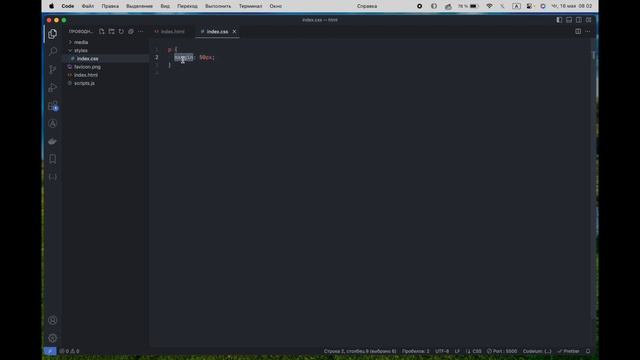Click the selected margin property in editor
This screenshot has height=360, width=640.
[184, 58]
